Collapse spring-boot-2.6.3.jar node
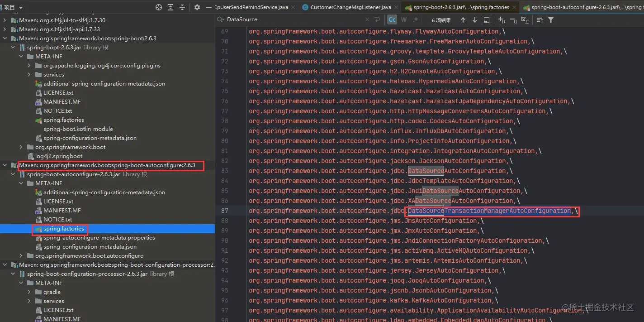The image size is (644, 322). coord(13,48)
